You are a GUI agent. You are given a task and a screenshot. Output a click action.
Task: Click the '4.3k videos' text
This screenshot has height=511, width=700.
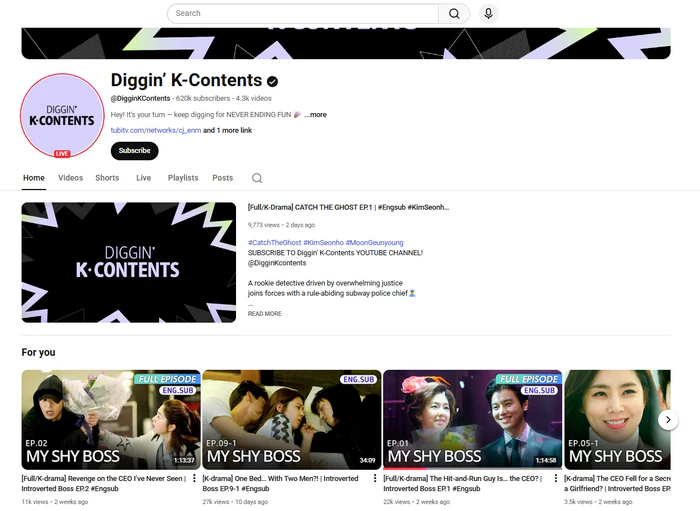tap(254, 98)
